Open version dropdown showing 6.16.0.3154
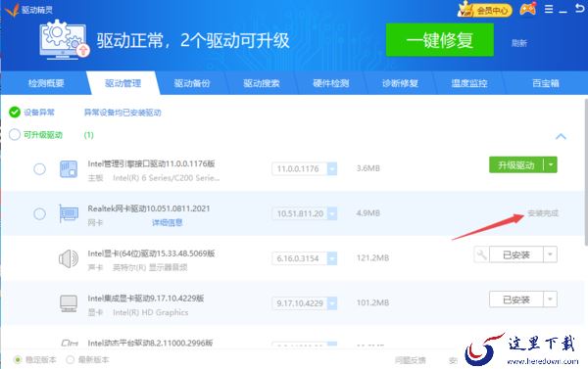 pos(332,258)
